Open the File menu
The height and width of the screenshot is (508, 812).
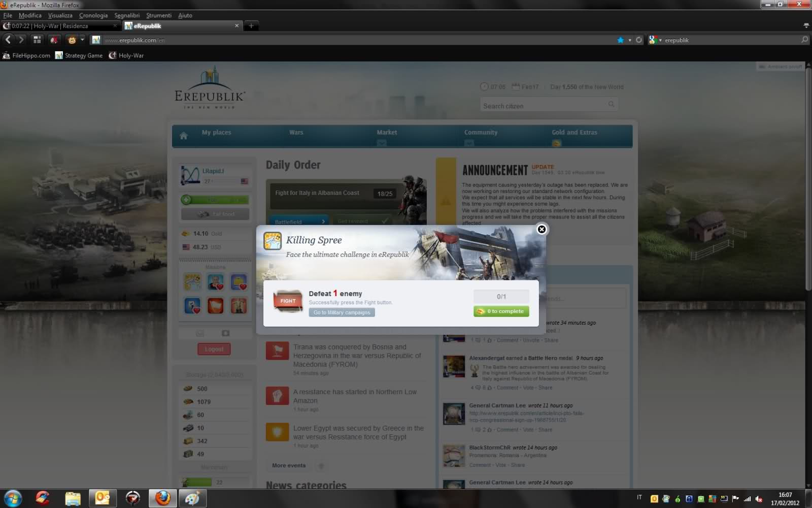(8, 15)
